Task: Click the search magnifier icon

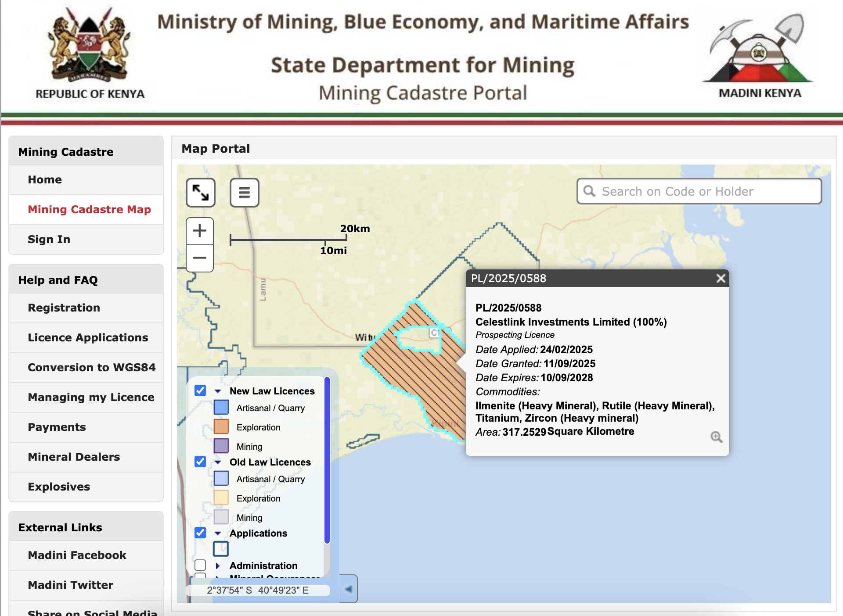Action: pos(589,191)
